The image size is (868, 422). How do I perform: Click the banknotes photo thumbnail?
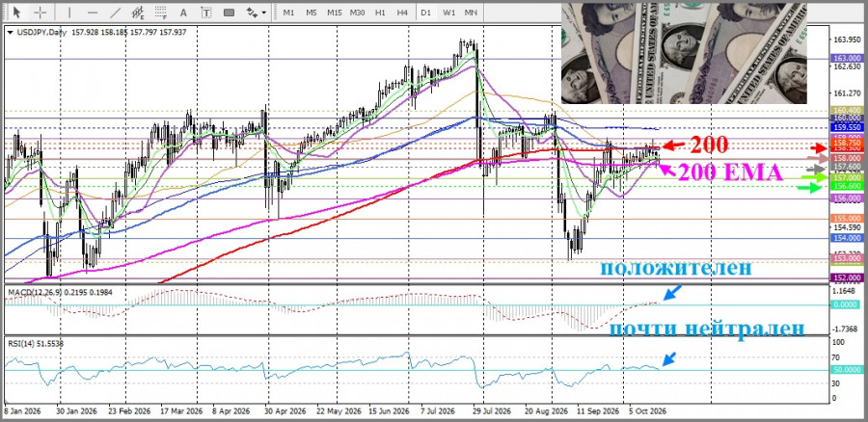684,54
